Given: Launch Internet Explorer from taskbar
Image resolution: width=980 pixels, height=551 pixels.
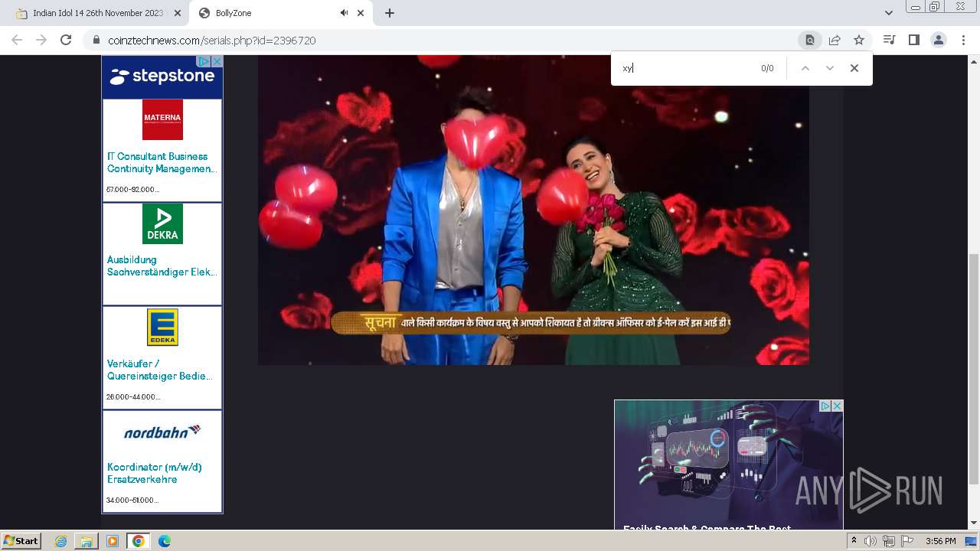Looking at the screenshot, I should [x=61, y=541].
